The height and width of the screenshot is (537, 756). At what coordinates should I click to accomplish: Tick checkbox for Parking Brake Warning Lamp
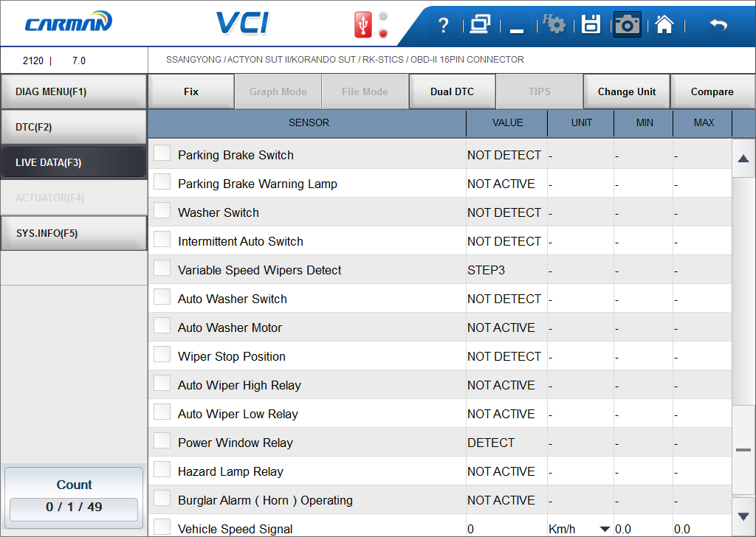click(162, 181)
